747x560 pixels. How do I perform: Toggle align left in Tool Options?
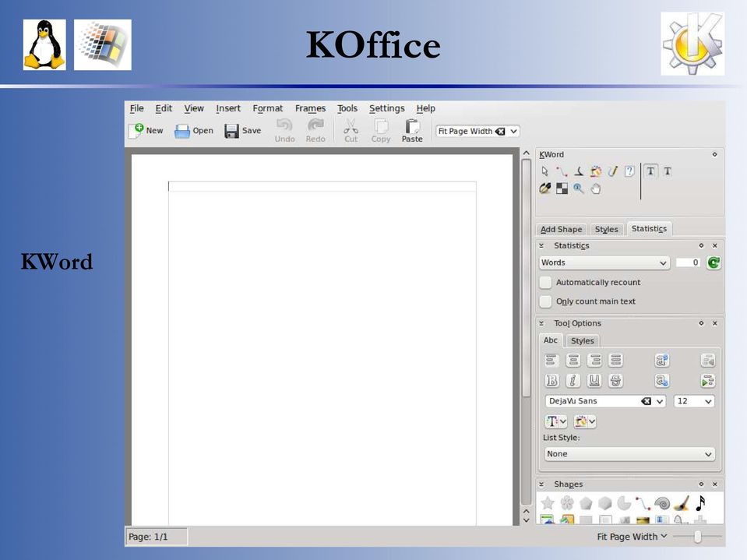[551, 361]
